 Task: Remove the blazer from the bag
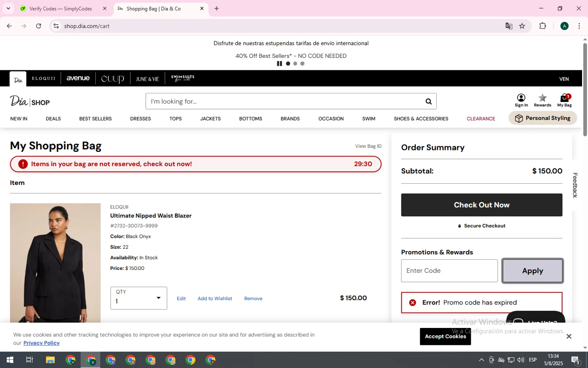click(x=253, y=299)
